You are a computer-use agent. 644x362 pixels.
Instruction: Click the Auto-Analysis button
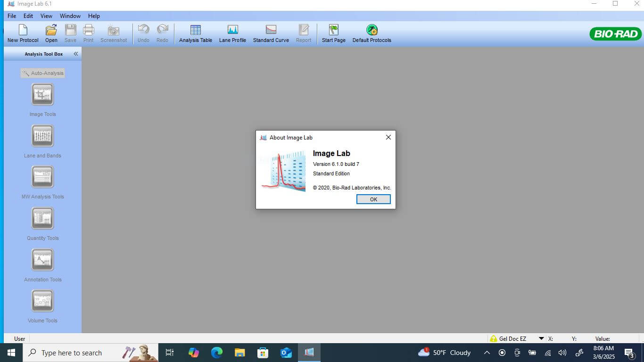pos(42,73)
